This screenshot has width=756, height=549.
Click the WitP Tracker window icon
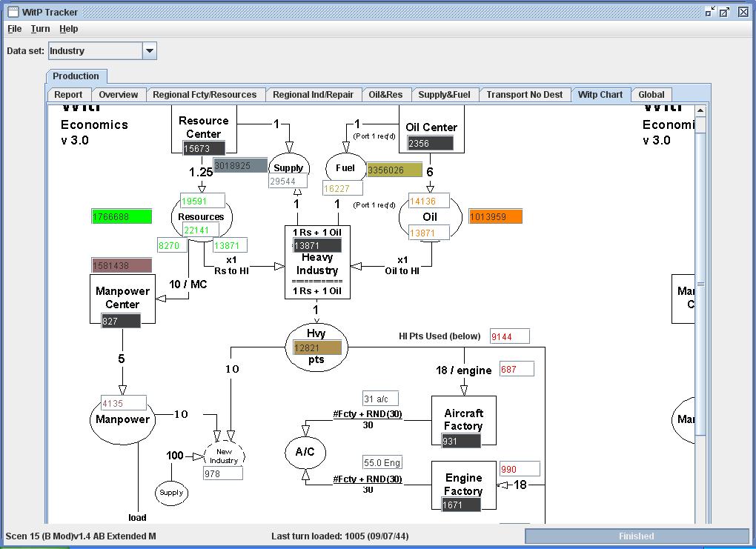click(13, 12)
